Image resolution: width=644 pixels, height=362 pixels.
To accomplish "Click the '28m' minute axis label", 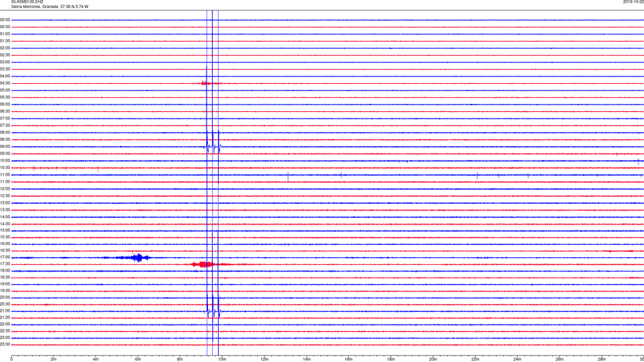I will click(602, 359).
